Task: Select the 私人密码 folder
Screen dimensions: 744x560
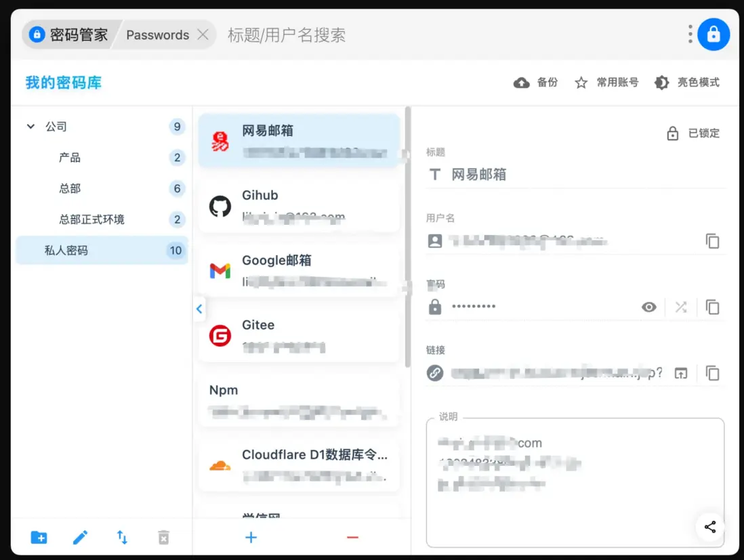Action: (102, 251)
